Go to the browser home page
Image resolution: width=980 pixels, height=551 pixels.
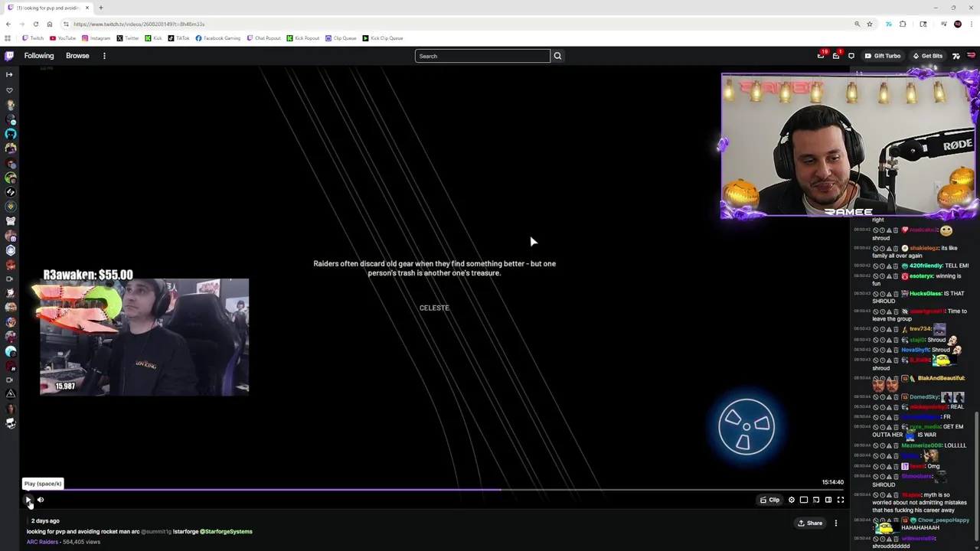[50, 24]
